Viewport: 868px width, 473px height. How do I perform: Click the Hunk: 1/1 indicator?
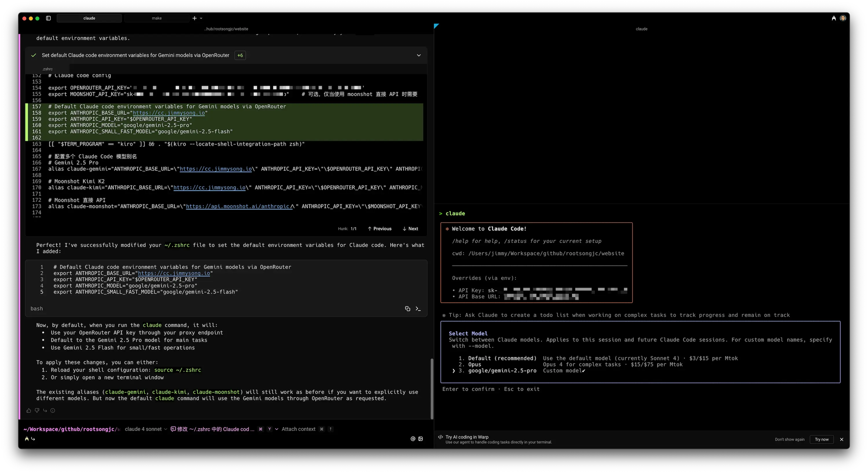(347, 229)
